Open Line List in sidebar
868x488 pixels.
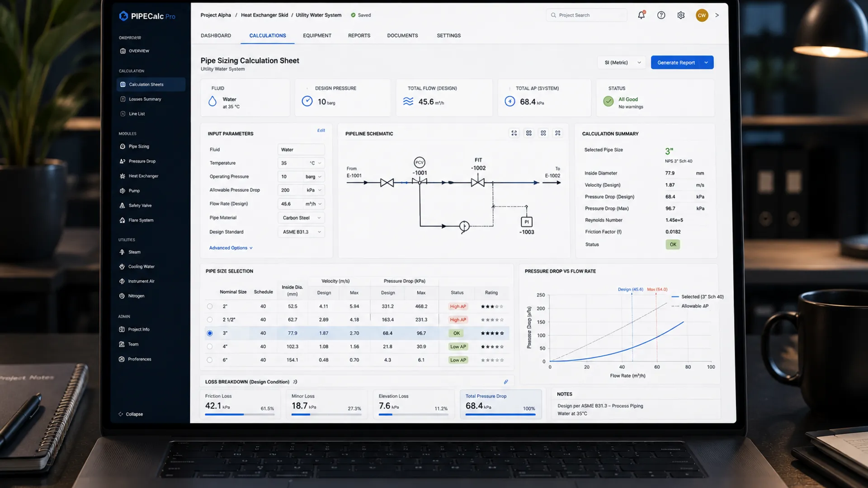pyautogui.click(x=132, y=113)
